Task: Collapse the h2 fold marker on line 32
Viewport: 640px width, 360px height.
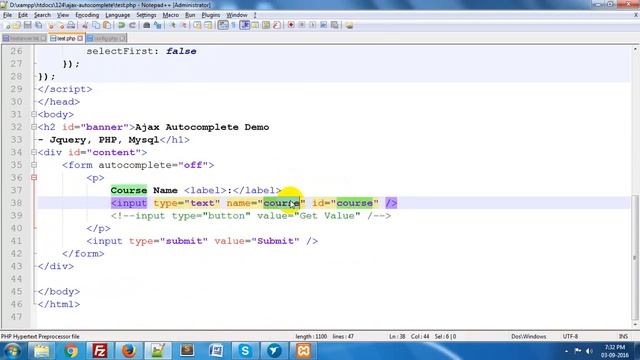Action: pos(34,127)
